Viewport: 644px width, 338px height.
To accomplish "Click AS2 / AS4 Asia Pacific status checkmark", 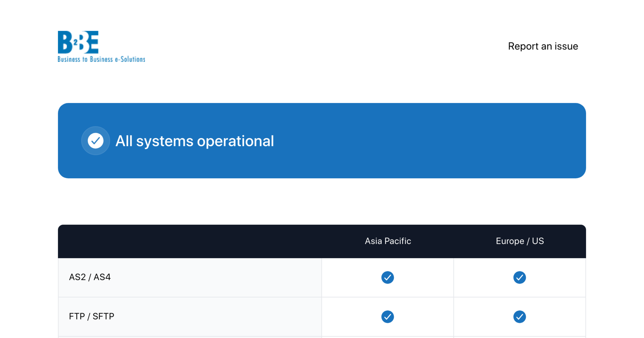I will tap(387, 277).
